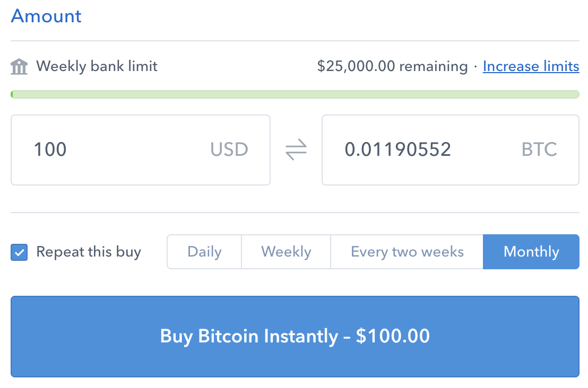Open the Increase limits link
Viewport: 588px width, 388px height.
[x=531, y=66]
